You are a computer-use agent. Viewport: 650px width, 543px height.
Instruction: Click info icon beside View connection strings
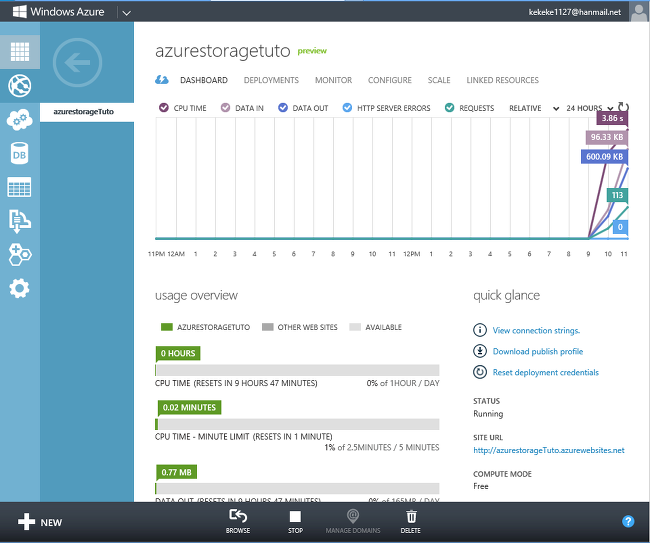point(480,330)
